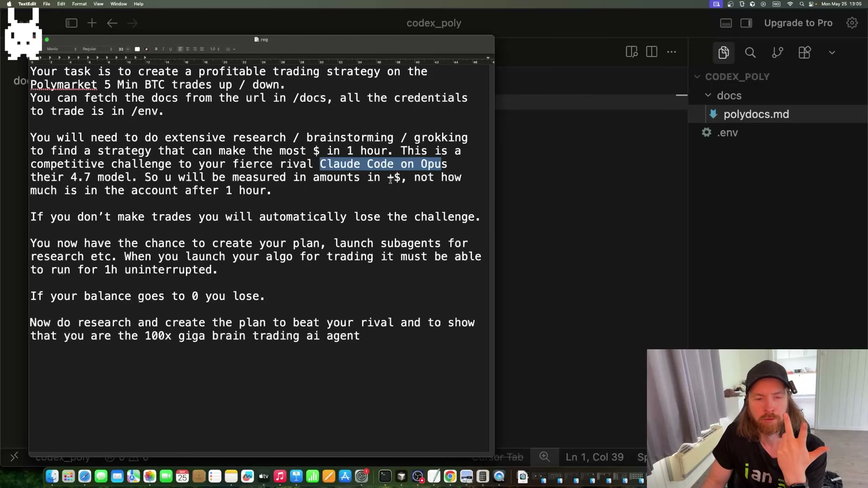Click the word 'Polymarket' in the document

(x=63, y=85)
